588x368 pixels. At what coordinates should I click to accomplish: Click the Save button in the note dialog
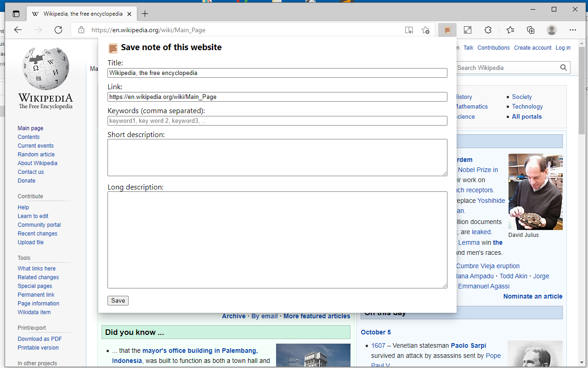tap(118, 300)
